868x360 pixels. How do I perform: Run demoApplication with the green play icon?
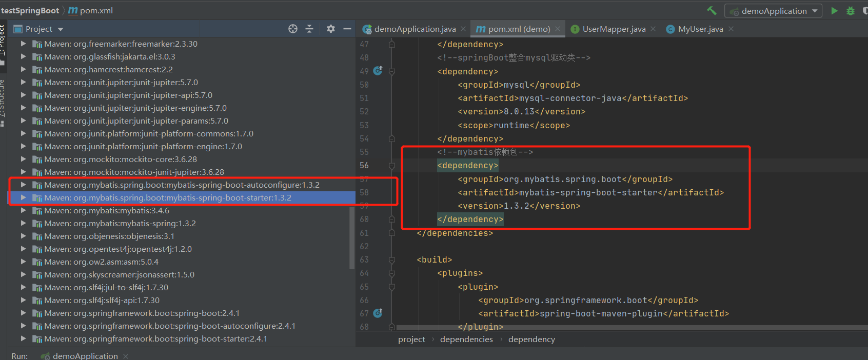click(x=834, y=11)
